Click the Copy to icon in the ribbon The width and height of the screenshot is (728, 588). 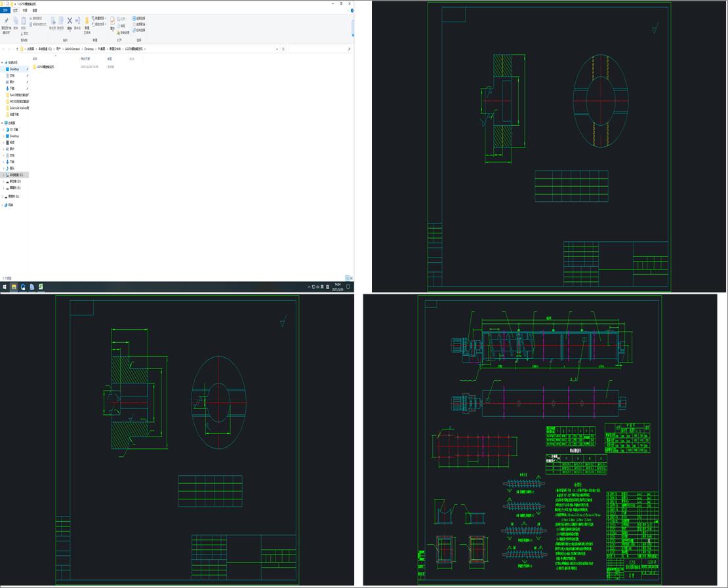pyautogui.click(x=60, y=21)
